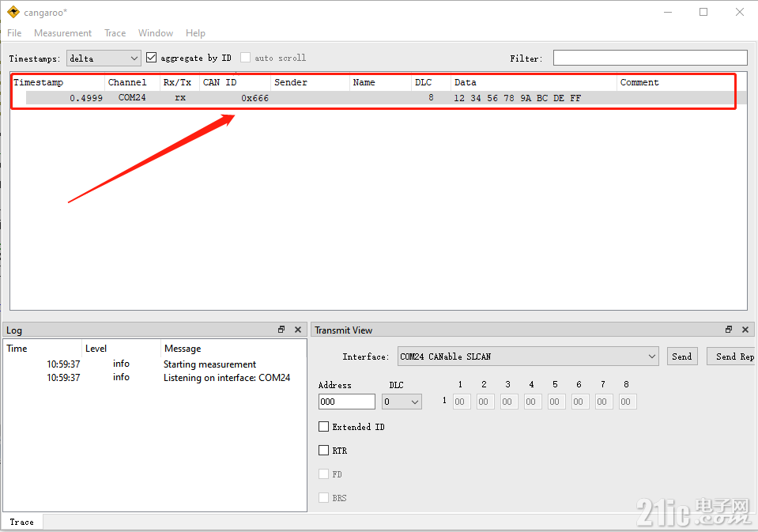Click the Name column header
The image size is (758, 532).
380,82
